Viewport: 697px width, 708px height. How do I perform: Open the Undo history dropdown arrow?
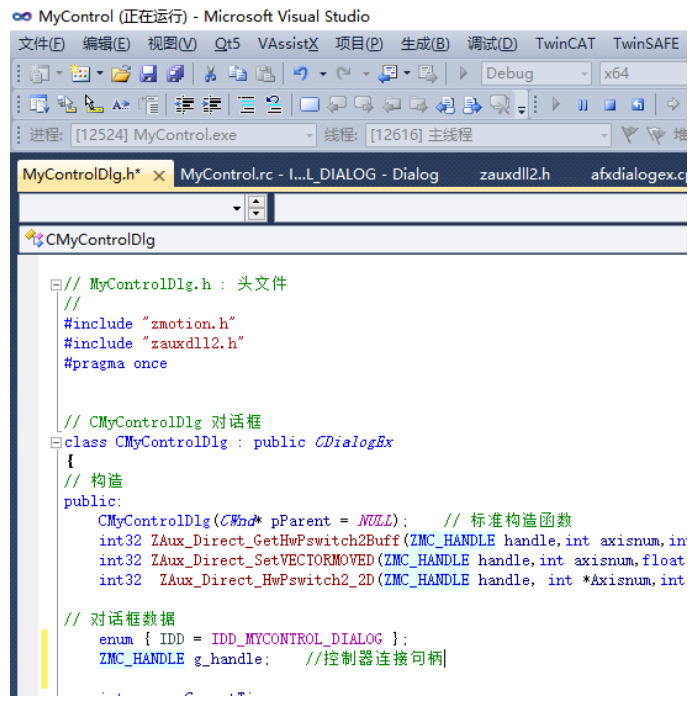click(x=323, y=74)
